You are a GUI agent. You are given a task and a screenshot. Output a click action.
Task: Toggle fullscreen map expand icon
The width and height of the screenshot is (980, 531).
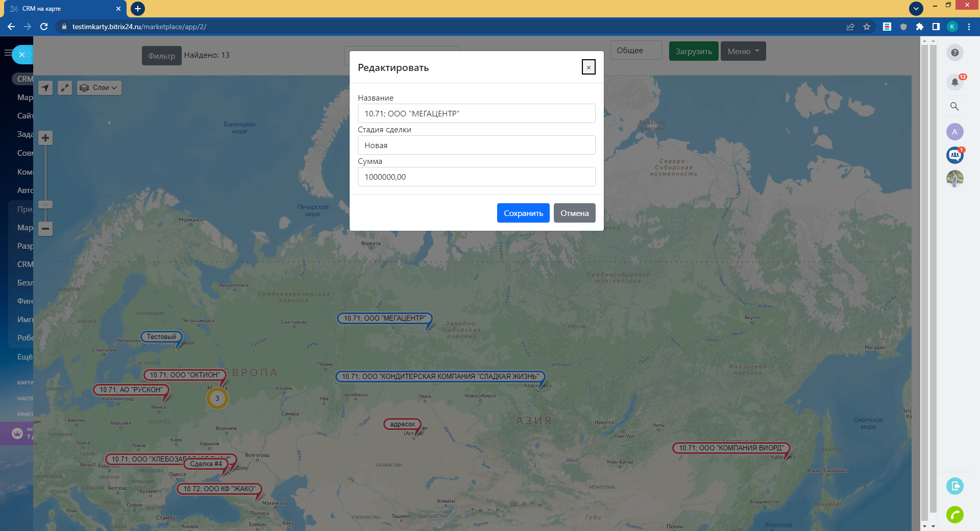pyautogui.click(x=65, y=88)
